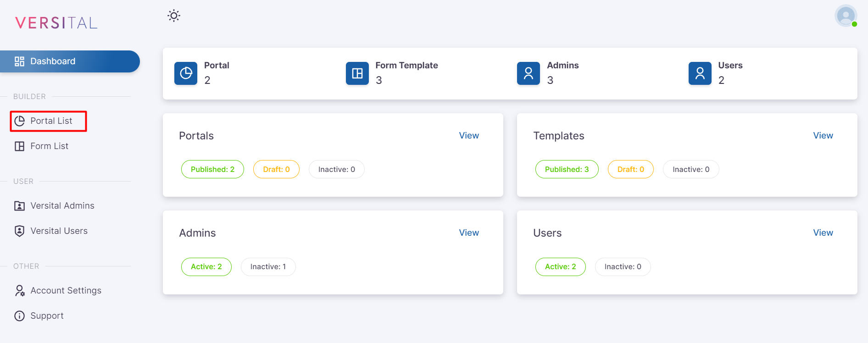Click View link in Portals card
This screenshot has height=343, width=868.
tap(469, 136)
